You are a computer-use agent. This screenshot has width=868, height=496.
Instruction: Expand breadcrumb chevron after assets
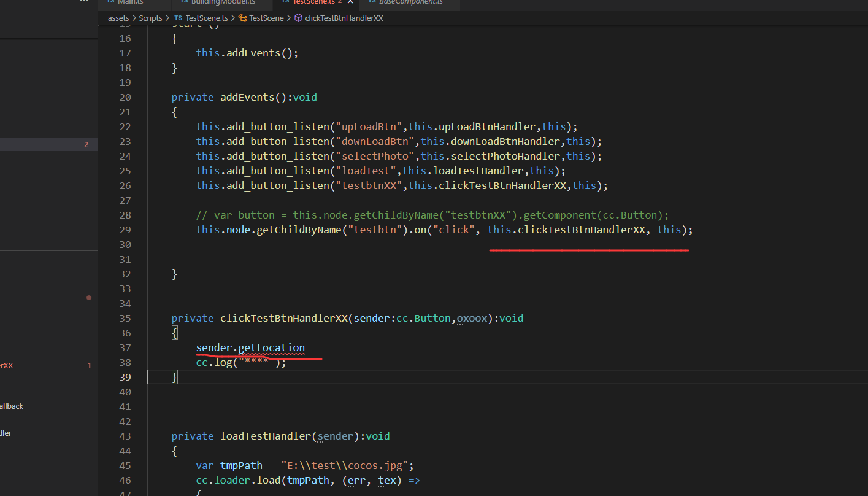(x=134, y=18)
